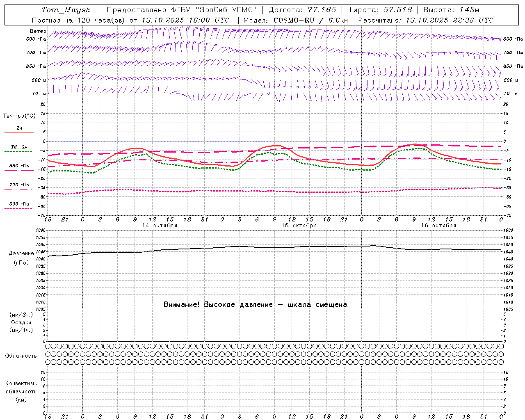Screen dimensions: 525x420
Task: Click the (км) convective cloud unit label
Action: [x=21, y=399]
